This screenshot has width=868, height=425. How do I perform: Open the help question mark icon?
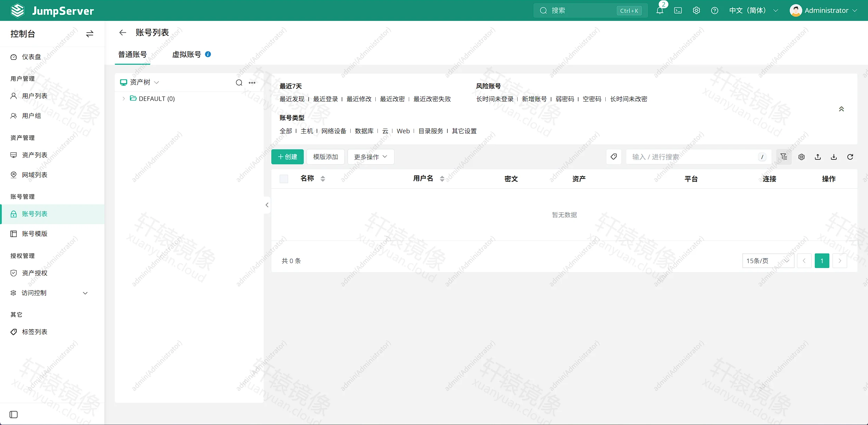715,10
